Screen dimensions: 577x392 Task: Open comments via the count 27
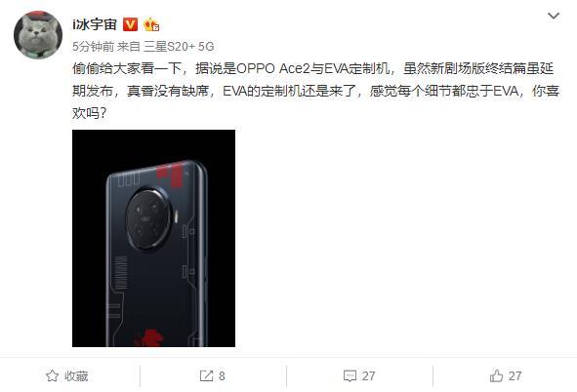[368, 375]
